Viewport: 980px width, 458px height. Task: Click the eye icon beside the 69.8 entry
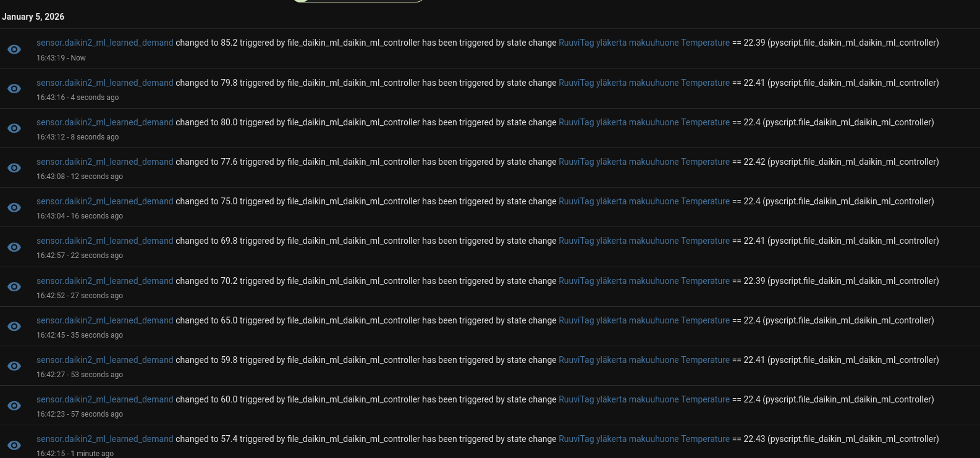(x=14, y=247)
